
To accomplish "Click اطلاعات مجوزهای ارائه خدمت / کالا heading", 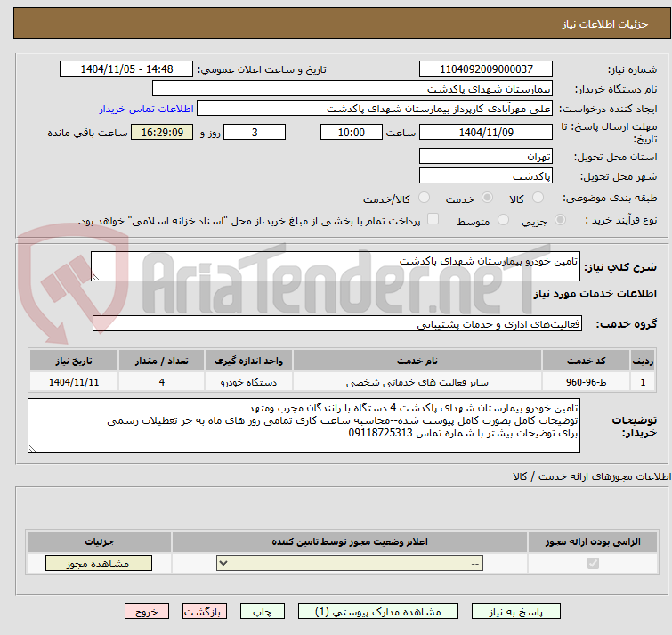I will 592,476.
